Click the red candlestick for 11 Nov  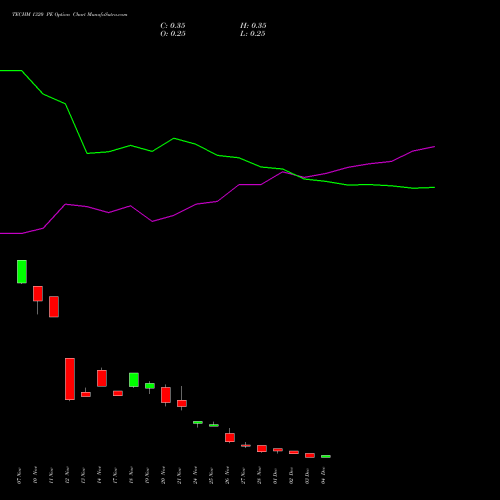tap(54, 307)
